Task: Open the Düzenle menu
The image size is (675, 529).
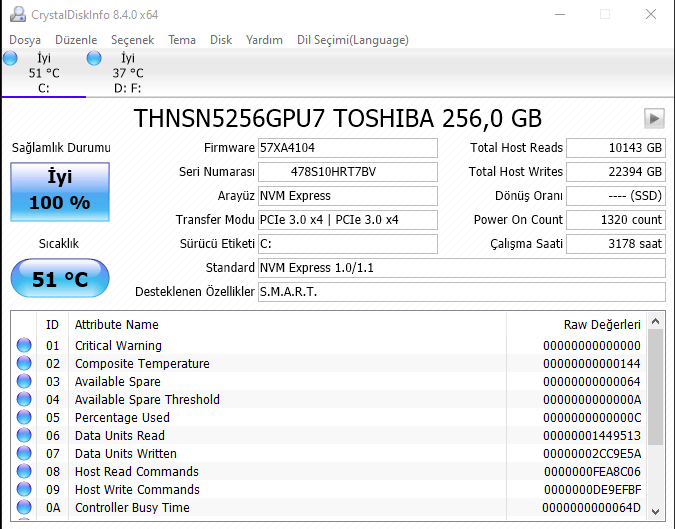Action: click(76, 40)
